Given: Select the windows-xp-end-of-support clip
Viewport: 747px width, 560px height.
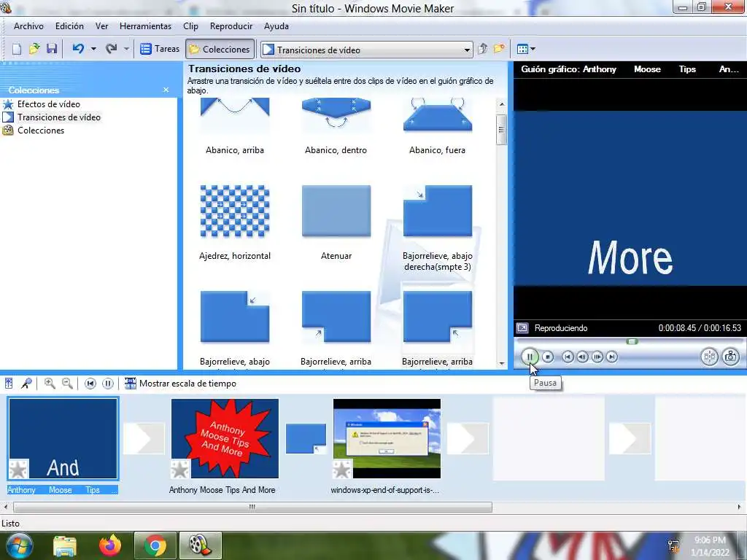Looking at the screenshot, I should coord(387,438).
